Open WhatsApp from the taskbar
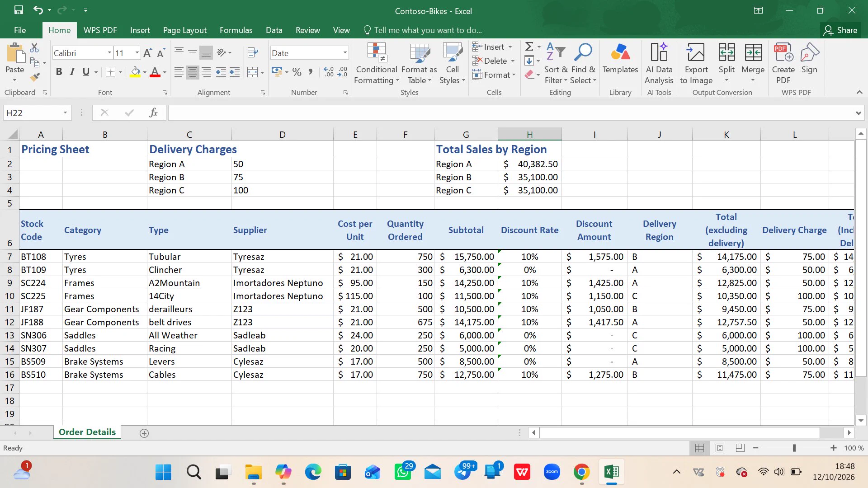Image resolution: width=868 pixels, height=488 pixels. (x=402, y=472)
